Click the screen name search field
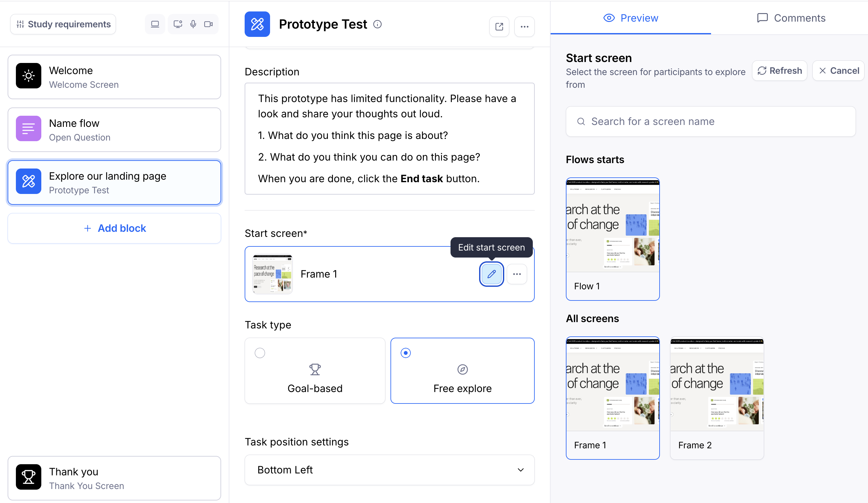The height and width of the screenshot is (503, 868). pos(711,121)
